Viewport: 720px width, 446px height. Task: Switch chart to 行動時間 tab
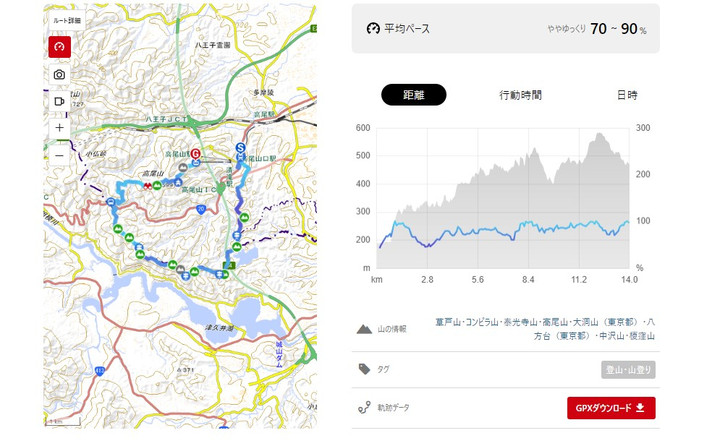[520, 95]
